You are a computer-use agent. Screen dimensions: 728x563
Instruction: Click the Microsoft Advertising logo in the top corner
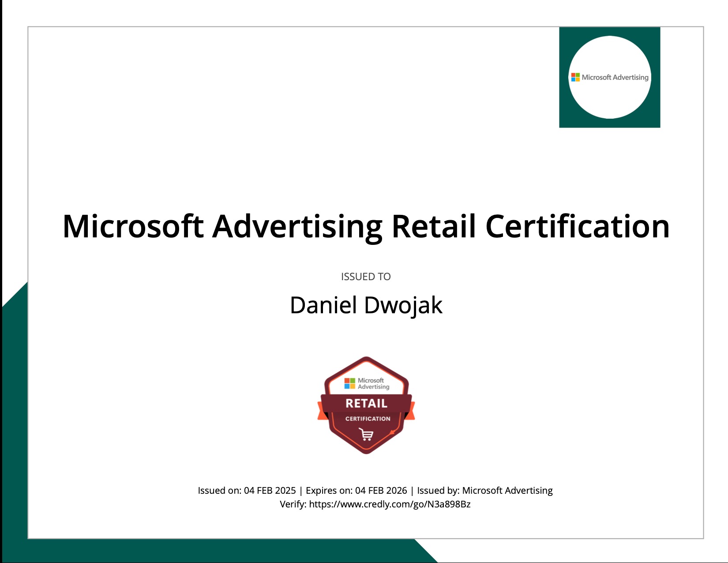(610, 77)
